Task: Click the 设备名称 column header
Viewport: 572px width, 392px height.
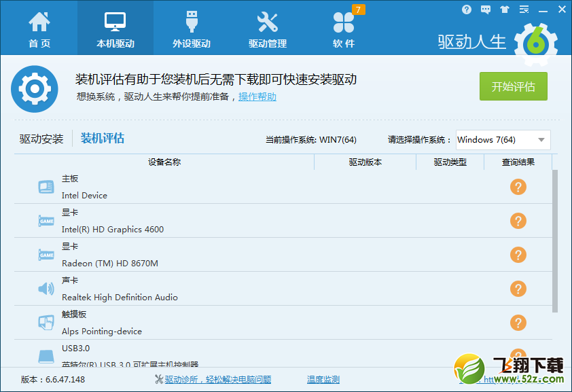Action: coord(164,162)
